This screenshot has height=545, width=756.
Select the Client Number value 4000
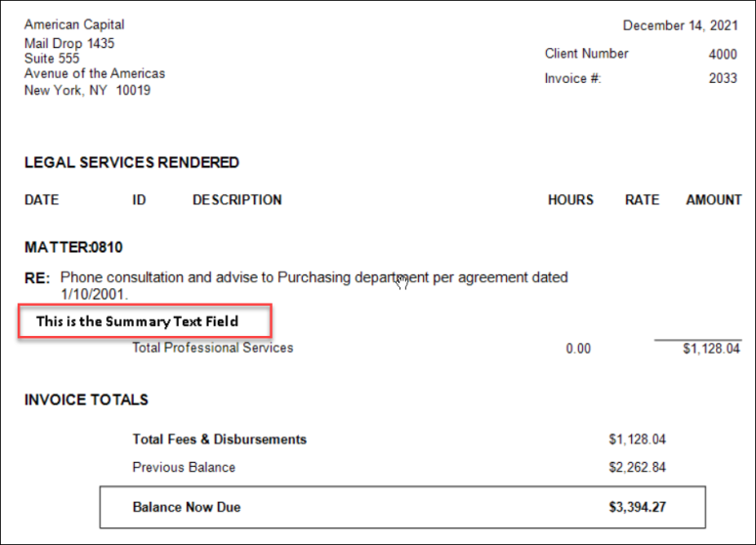click(723, 55)
